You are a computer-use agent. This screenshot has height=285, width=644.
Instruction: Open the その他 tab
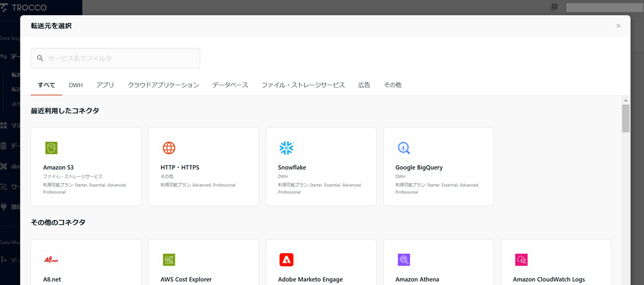coord(392,85)
